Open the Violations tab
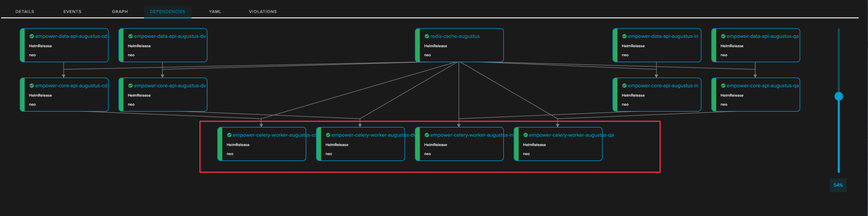Screen dimensions: 868x216 tap(263, 12)
